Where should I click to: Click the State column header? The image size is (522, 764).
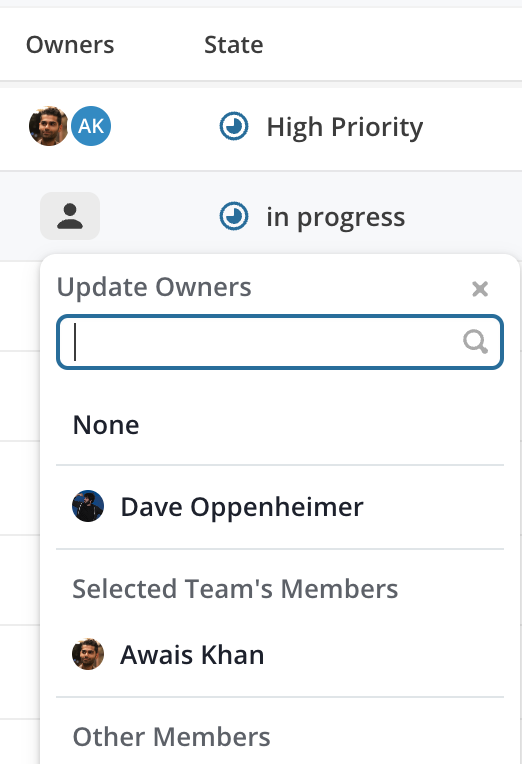coord(234,45)
